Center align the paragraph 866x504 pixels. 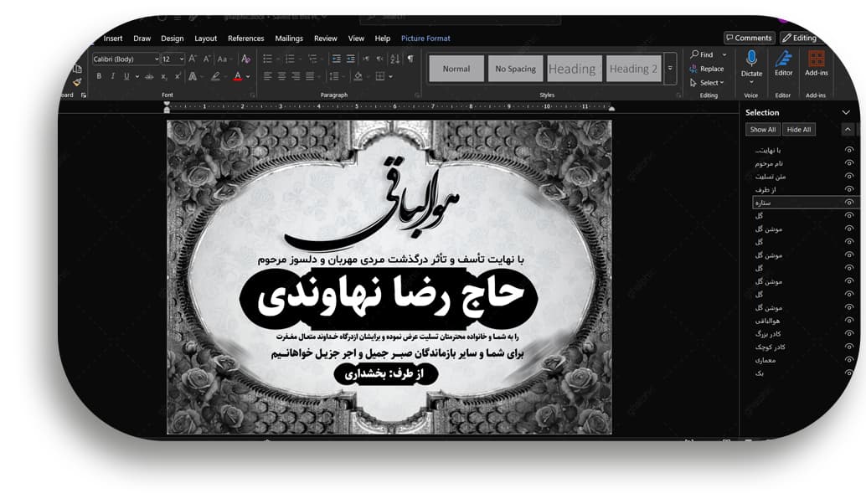281,76
